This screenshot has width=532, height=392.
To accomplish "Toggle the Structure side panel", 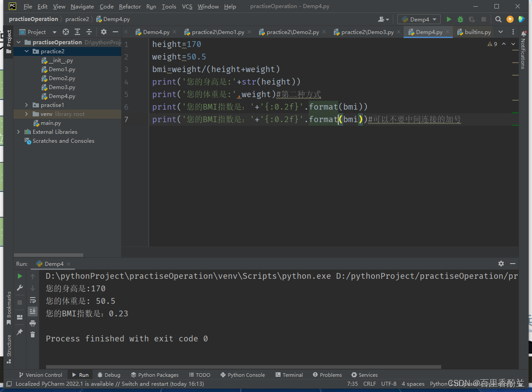I will [x=9, y=349].
